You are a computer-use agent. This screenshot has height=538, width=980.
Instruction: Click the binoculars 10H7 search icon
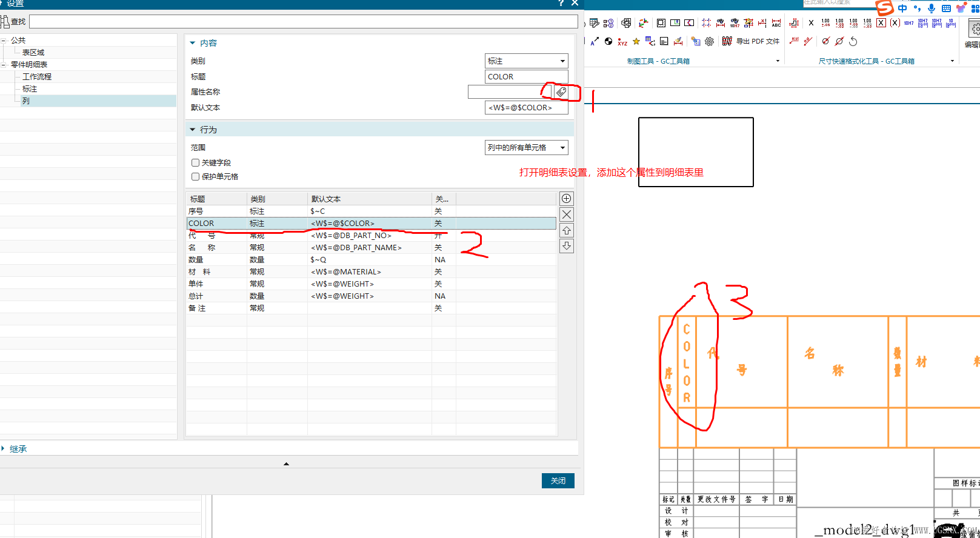(x=735, y=23)
